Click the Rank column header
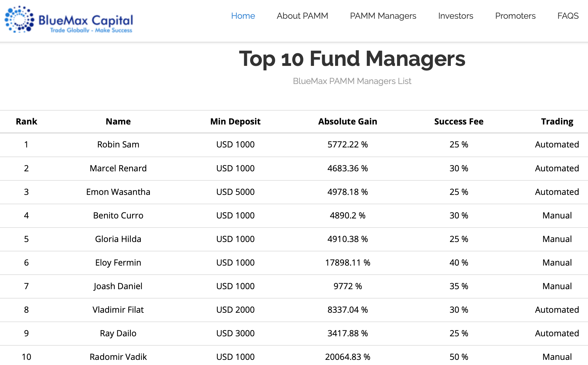The height and width of the screenshot is (365, 588). pos(26,121)
